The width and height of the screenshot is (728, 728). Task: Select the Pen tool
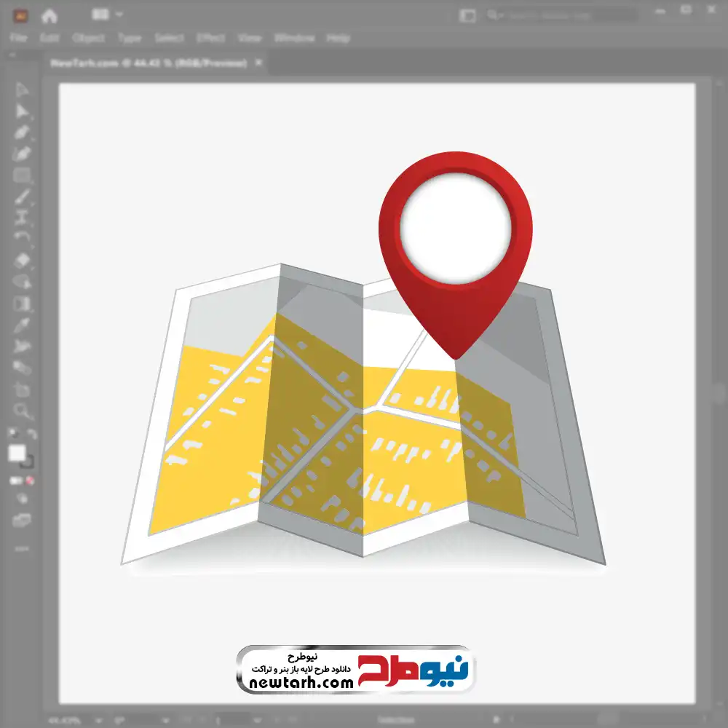tap(23, 132)
